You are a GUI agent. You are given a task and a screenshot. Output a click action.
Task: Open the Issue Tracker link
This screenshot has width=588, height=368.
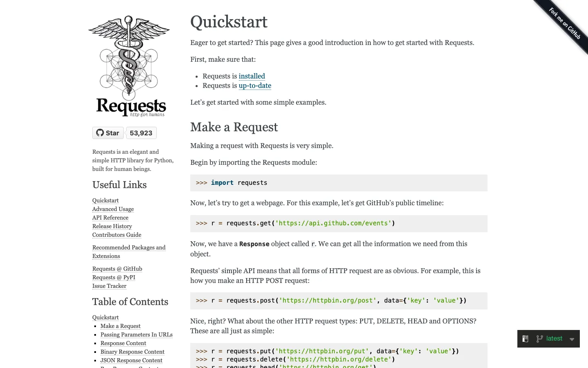109,286
